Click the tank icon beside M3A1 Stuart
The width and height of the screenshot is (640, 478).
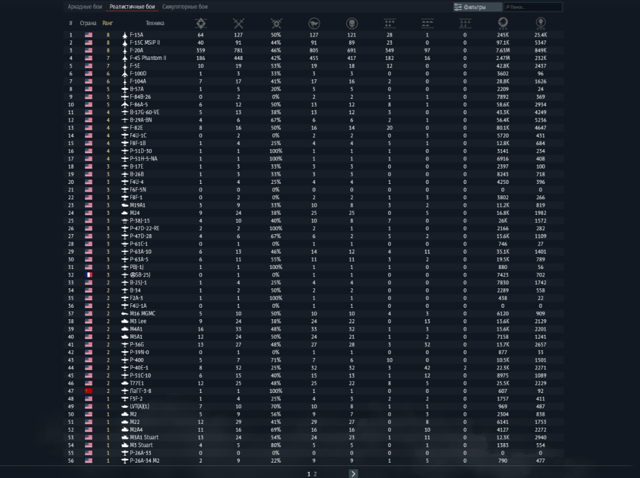coord(125,437)
